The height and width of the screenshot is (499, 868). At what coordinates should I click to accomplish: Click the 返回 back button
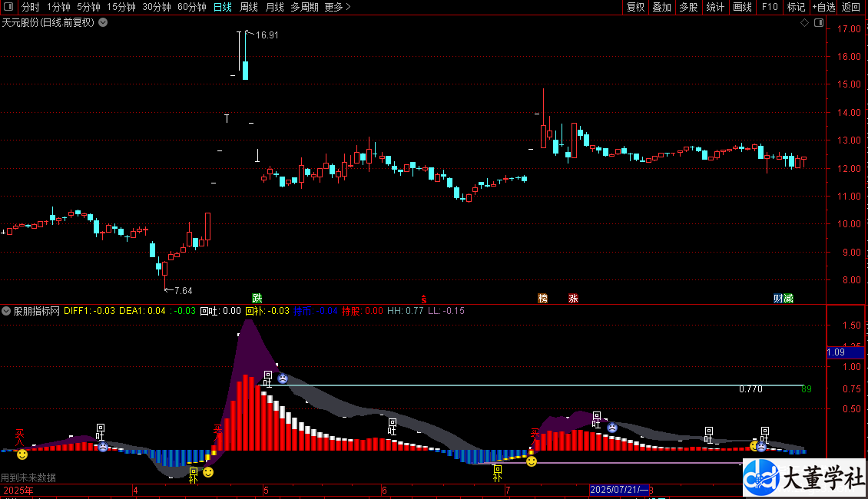click(851, 7)
